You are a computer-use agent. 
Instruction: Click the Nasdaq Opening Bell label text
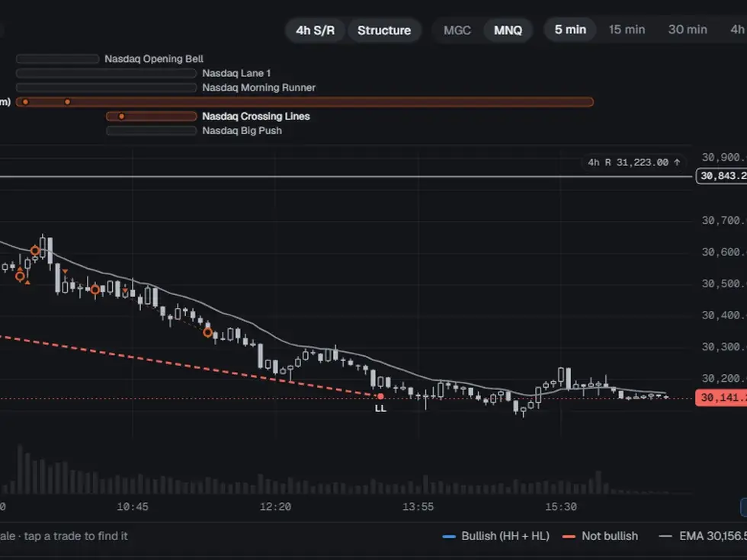click(154, 59)
